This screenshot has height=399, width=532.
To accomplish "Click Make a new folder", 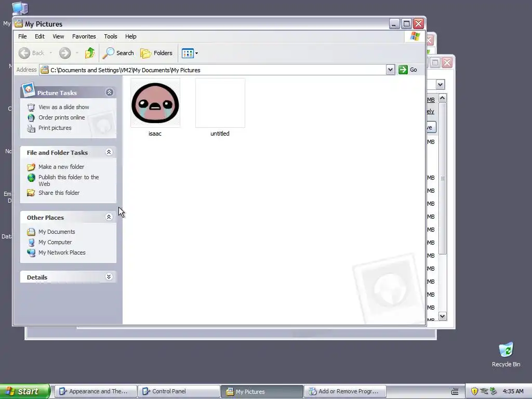I will (61, 167).
